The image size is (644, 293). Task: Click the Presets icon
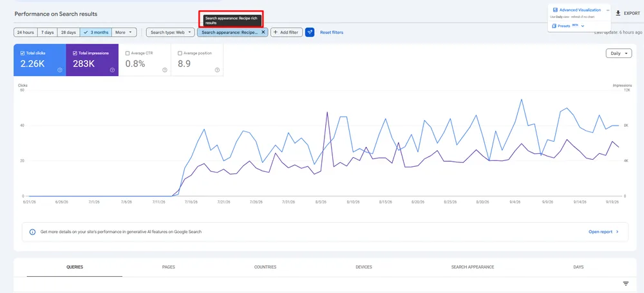pyautogui.click(x=554, y=26)
